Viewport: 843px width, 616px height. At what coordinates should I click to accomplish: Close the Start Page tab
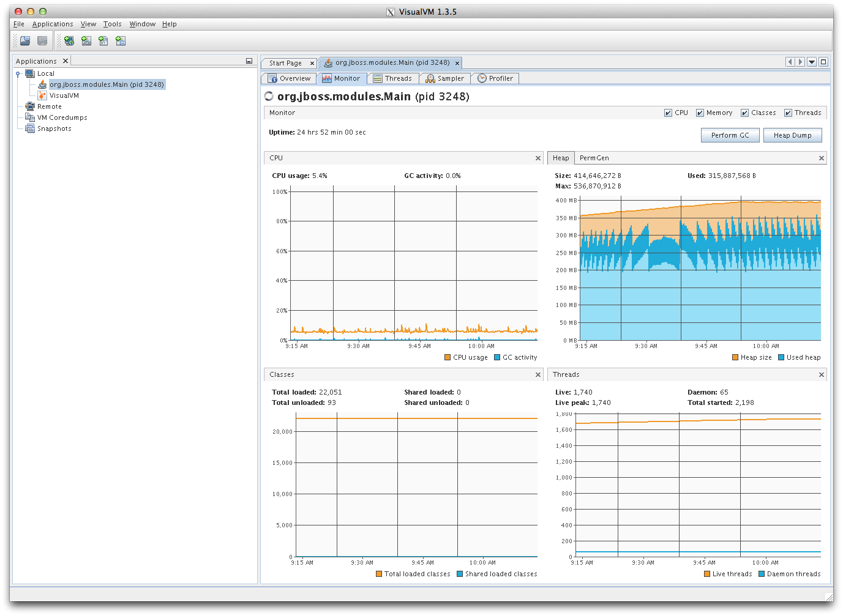point(312,63)
